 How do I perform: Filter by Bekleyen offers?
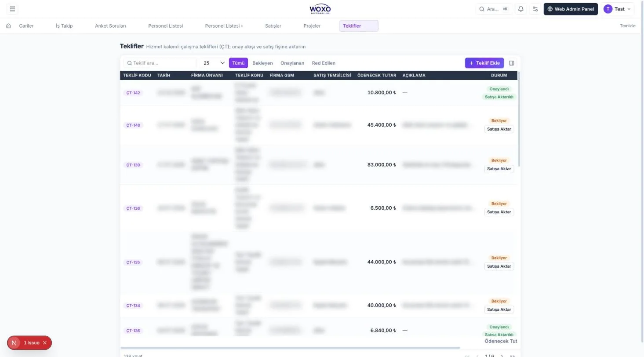[x=262, y=63]
